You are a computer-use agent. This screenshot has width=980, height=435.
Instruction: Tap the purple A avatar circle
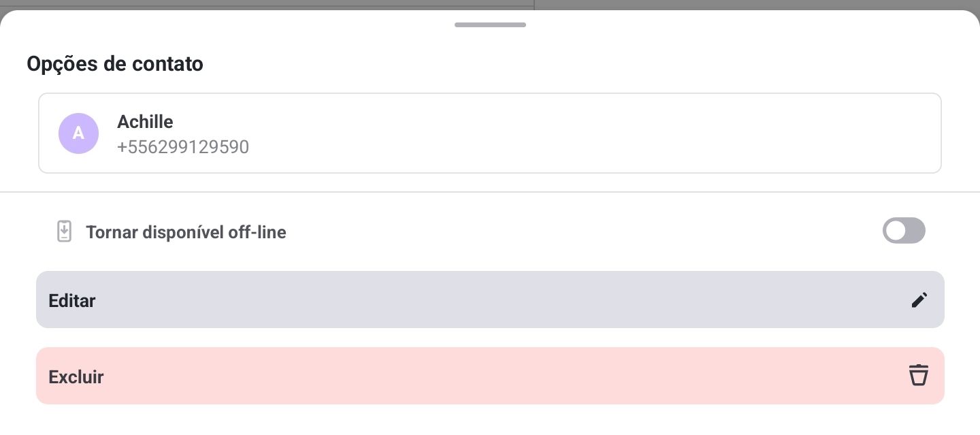tap(78, 133)
